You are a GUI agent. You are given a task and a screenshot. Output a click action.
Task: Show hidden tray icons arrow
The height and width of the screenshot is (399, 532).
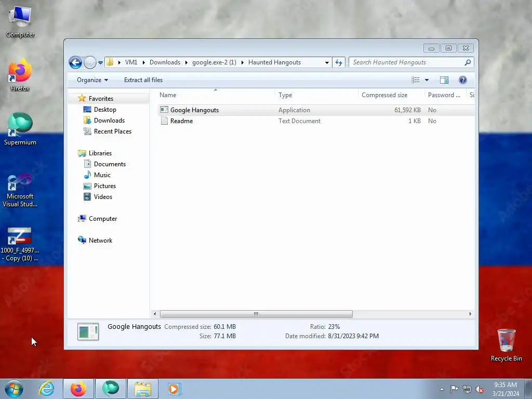pyautogui.click(x=442, y=389)
